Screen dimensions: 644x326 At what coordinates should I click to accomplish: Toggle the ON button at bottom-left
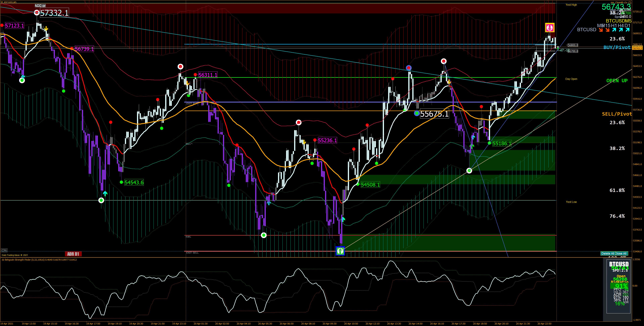pos(4,250)
